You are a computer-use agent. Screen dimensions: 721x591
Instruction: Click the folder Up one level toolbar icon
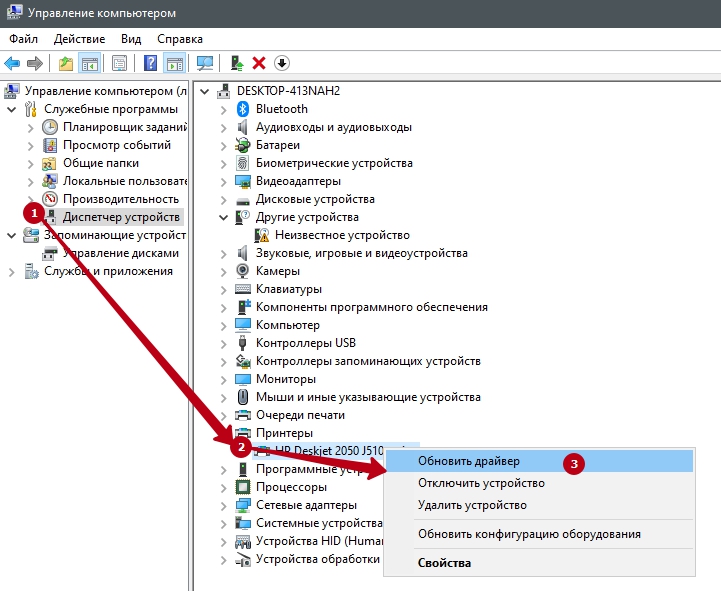(x=66, y=63)
